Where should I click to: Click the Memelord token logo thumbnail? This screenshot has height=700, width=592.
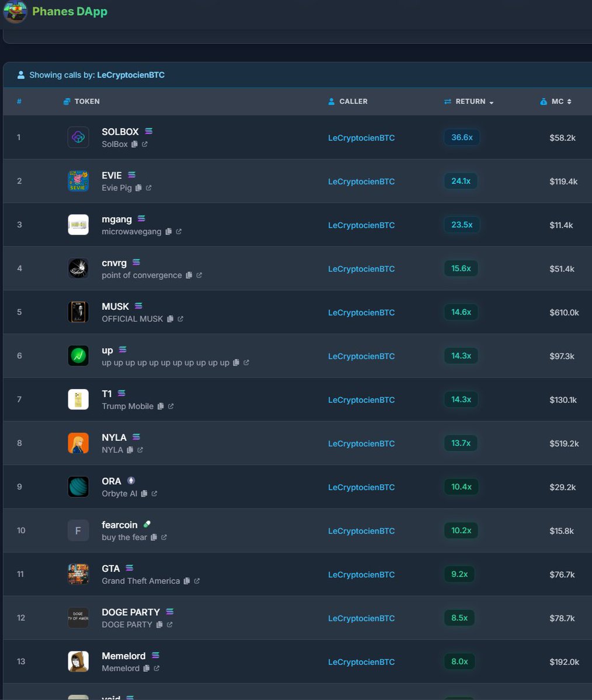(78, 661)
